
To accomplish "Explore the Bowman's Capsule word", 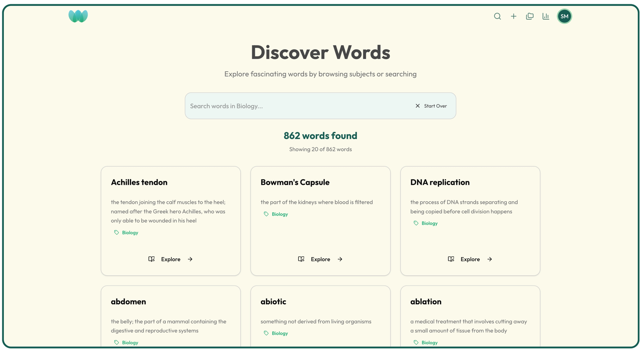I will 320,259.
